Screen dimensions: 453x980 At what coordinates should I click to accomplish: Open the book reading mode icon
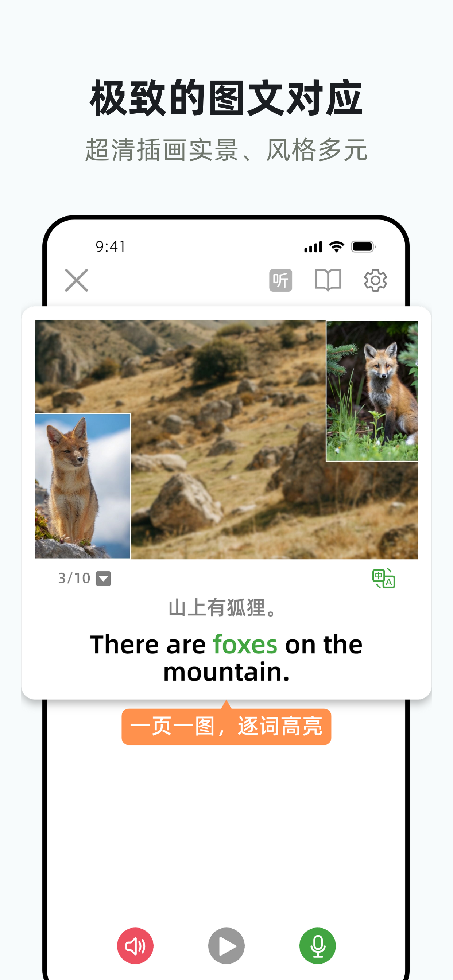(x=328, y=280)
